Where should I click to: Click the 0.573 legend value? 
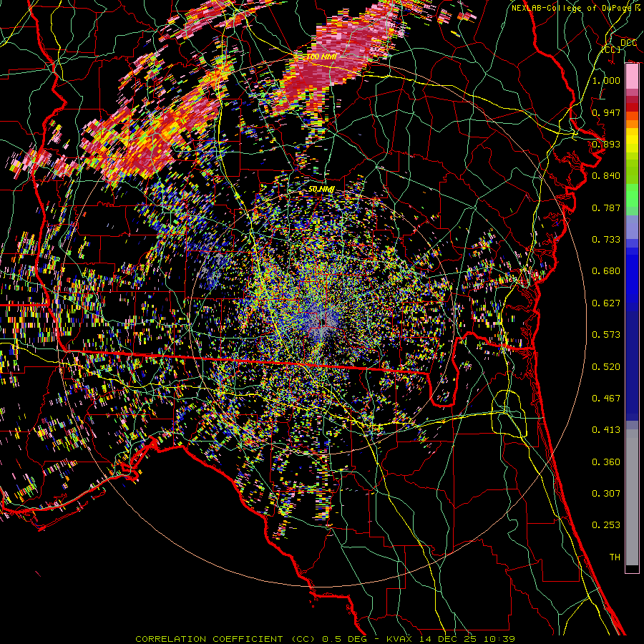[x=606, y=335]
